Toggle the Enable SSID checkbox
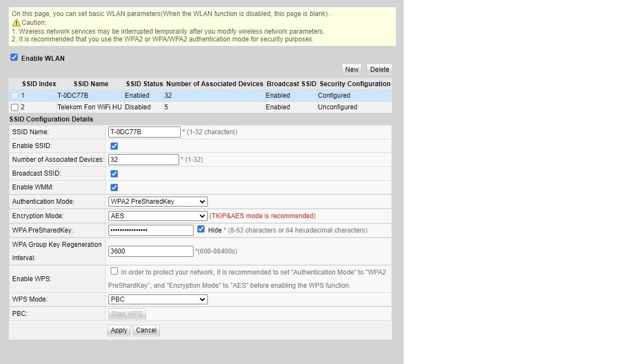 pyautogui.click(x=114, y=146)
